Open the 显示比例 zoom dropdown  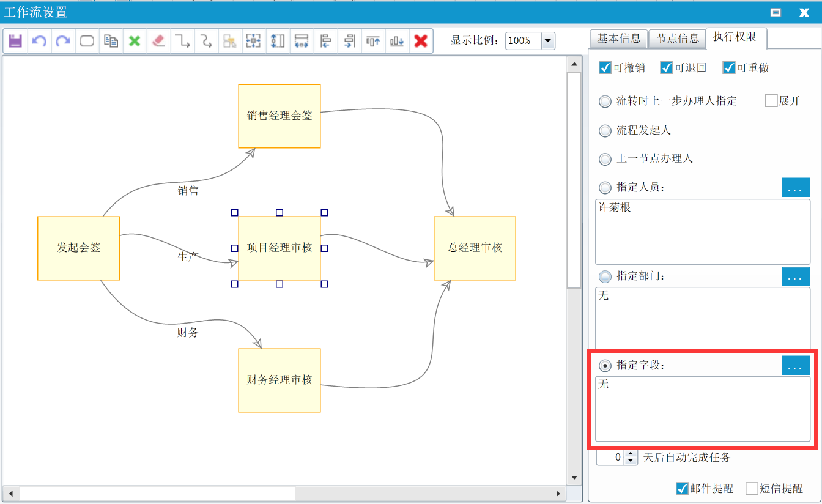pyautogui.click(x=548, y=41)
